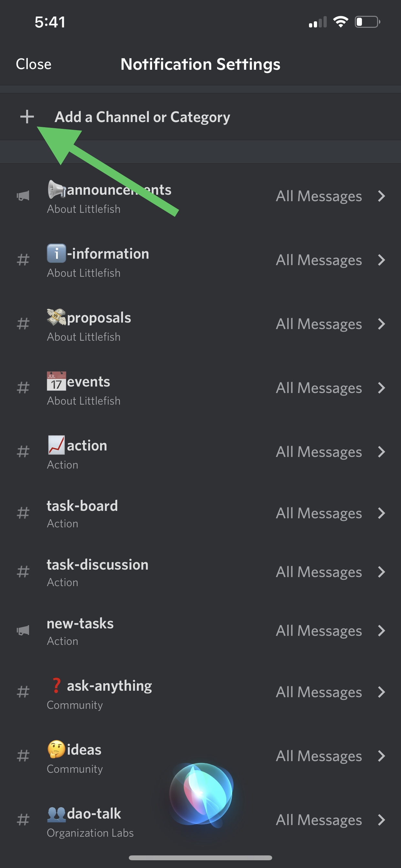Viewport: 401px width, 868px height.
Task: Expand the proposals channel chevron
Action: click(381, 324)
